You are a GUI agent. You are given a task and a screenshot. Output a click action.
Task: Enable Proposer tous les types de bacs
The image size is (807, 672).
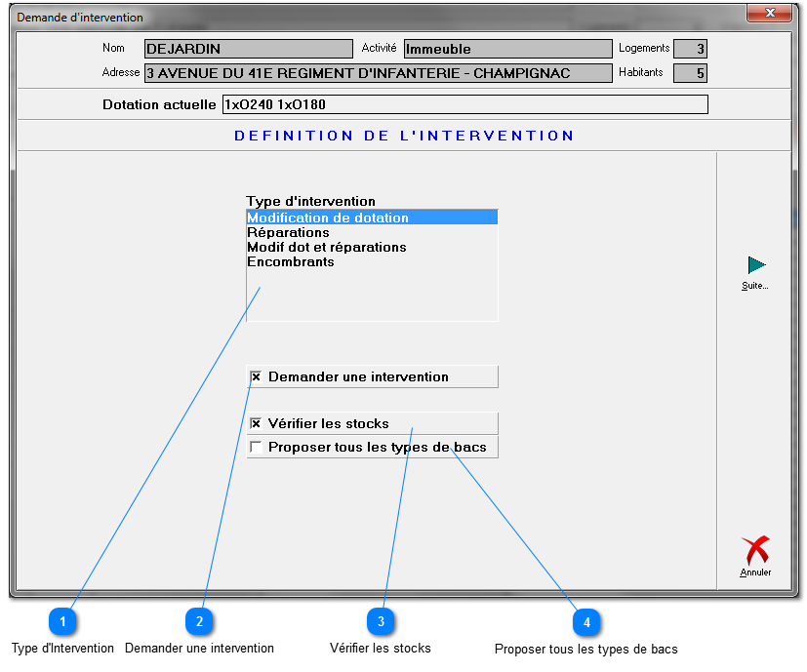coord(256,446)
